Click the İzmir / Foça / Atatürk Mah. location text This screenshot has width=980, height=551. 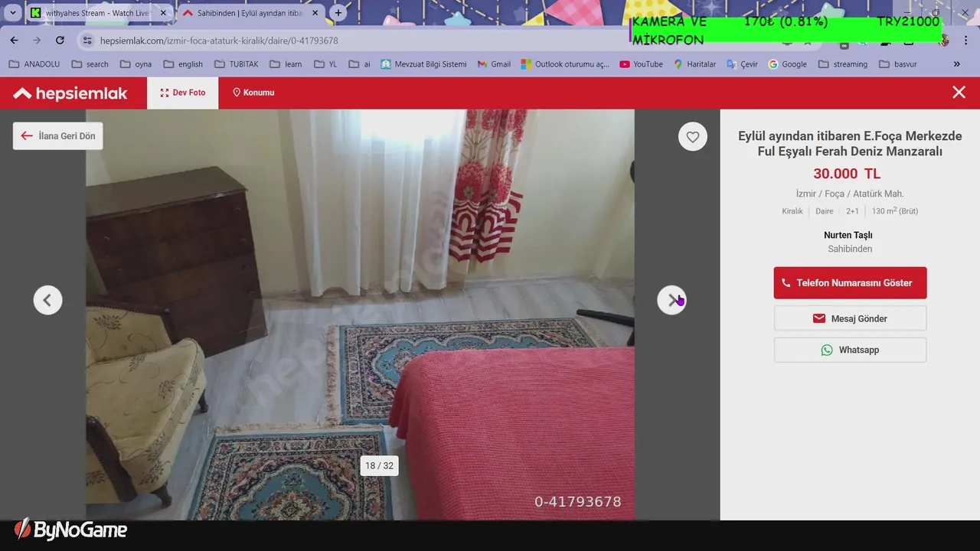pos(850,194)
